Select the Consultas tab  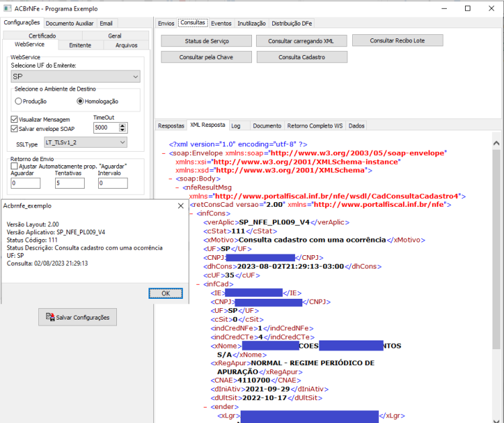193,22
